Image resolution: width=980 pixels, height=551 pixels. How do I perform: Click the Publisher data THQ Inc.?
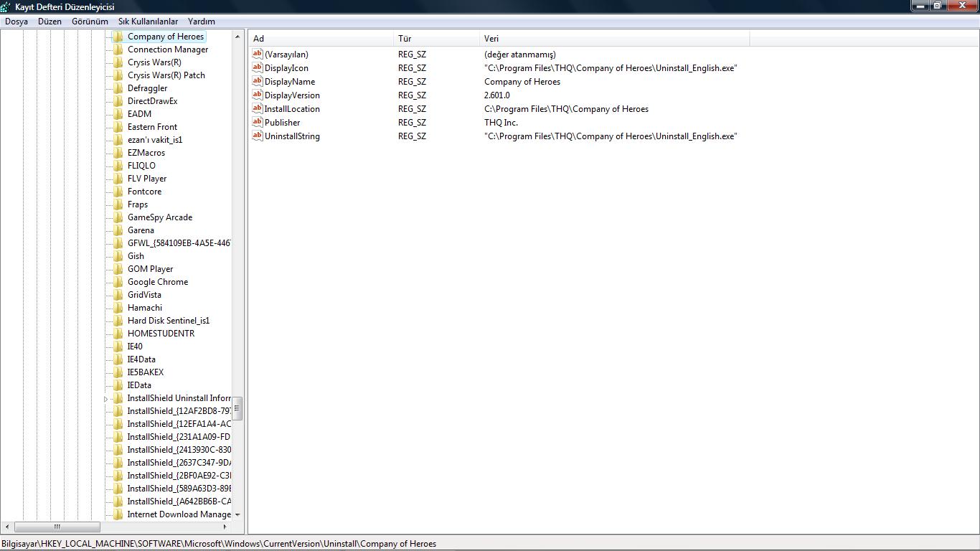click(501, 123)
